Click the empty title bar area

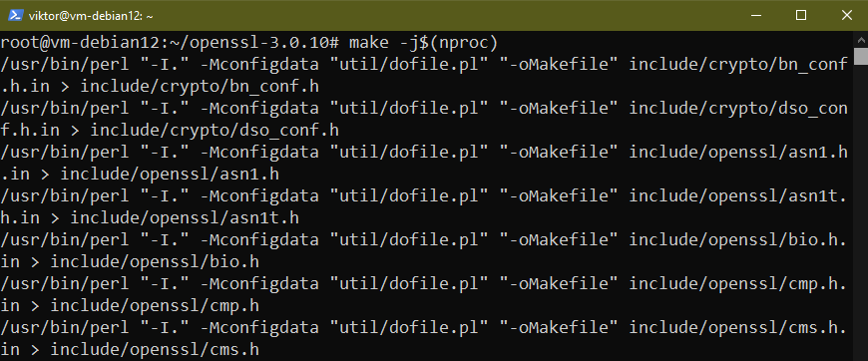click(443, 16)
